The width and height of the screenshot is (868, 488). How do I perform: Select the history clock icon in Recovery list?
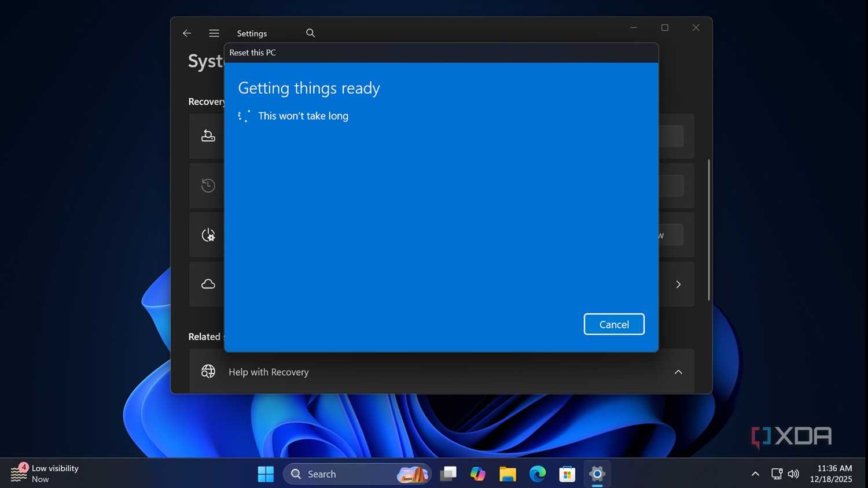208,186
